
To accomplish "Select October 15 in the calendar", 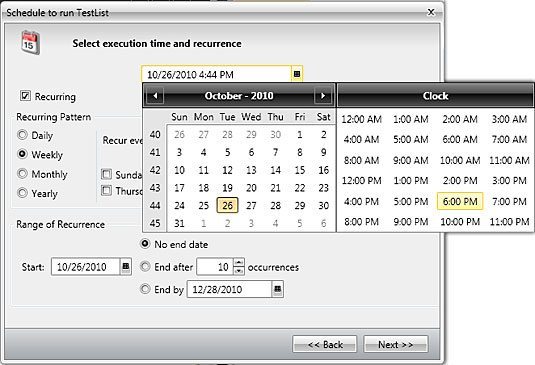I will pyautogui.click(x=300, y=170).
